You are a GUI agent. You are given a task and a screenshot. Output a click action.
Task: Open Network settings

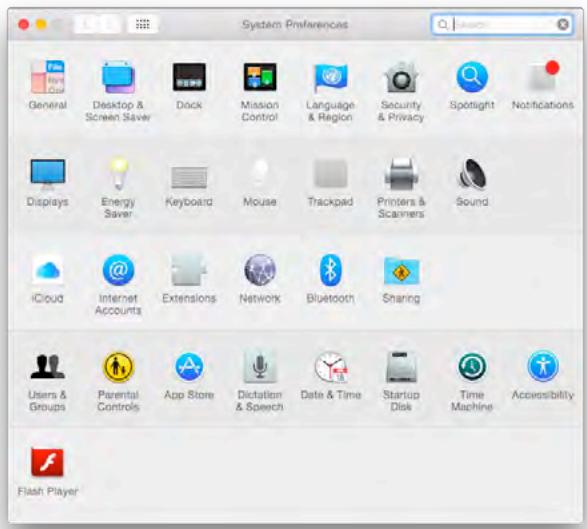coord(260,270)
